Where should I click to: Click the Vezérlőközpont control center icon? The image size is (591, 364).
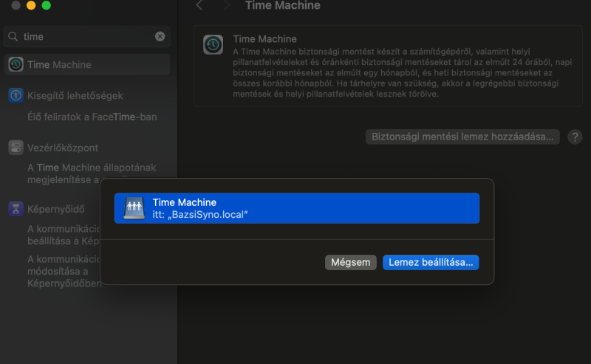16,148
